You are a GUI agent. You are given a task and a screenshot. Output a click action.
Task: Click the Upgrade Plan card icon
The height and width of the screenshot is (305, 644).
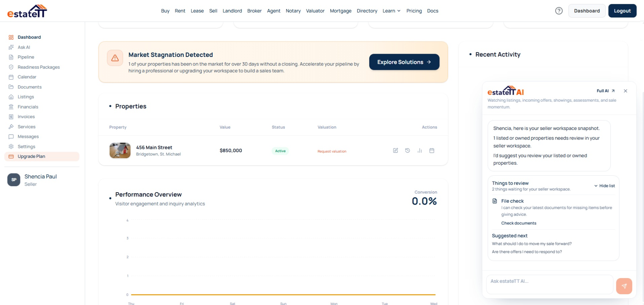click(11, 156)
